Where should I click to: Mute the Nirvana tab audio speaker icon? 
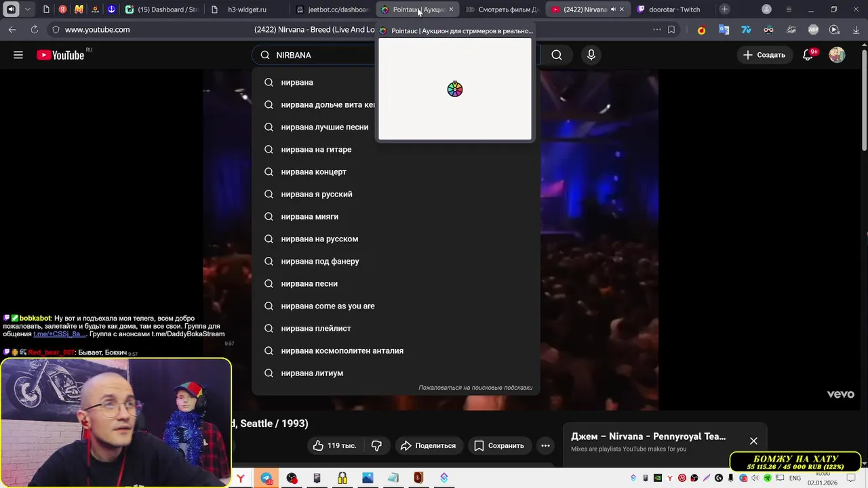pos(613,9)
